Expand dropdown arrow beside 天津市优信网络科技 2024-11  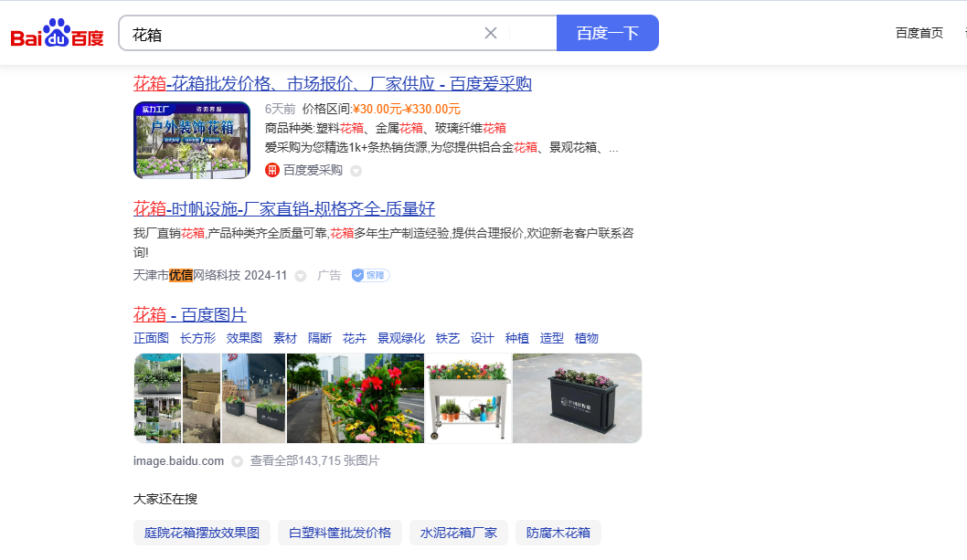(301, 276)
